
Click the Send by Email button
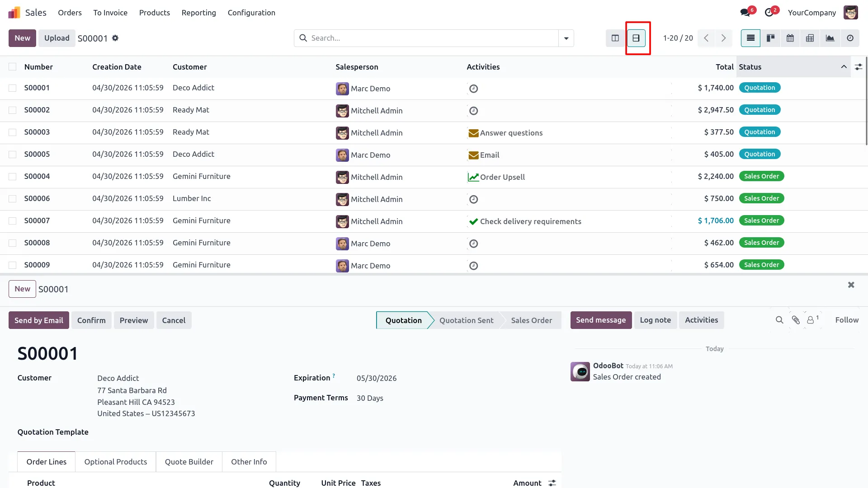point(39,320)
